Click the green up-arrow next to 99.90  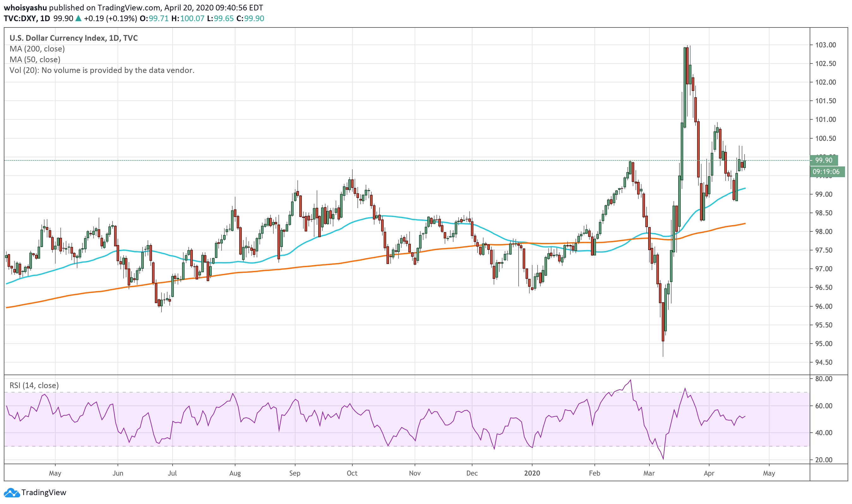(x=78, y=18)
